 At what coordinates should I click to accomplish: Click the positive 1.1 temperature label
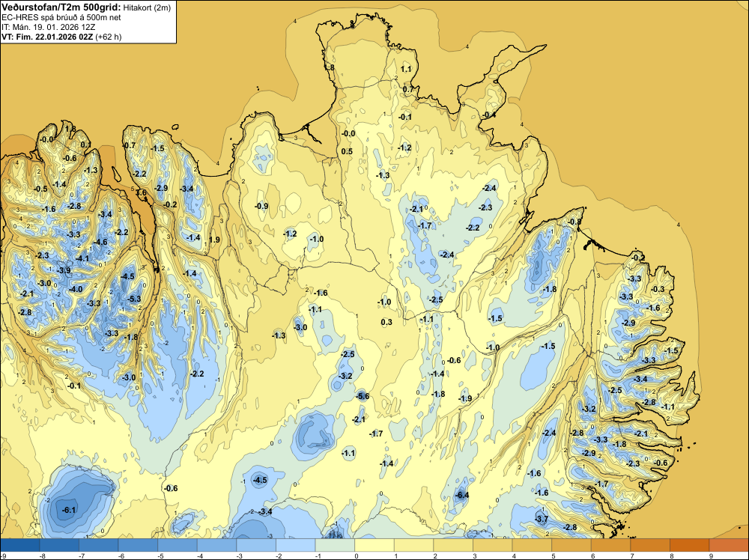coord(405,69)
